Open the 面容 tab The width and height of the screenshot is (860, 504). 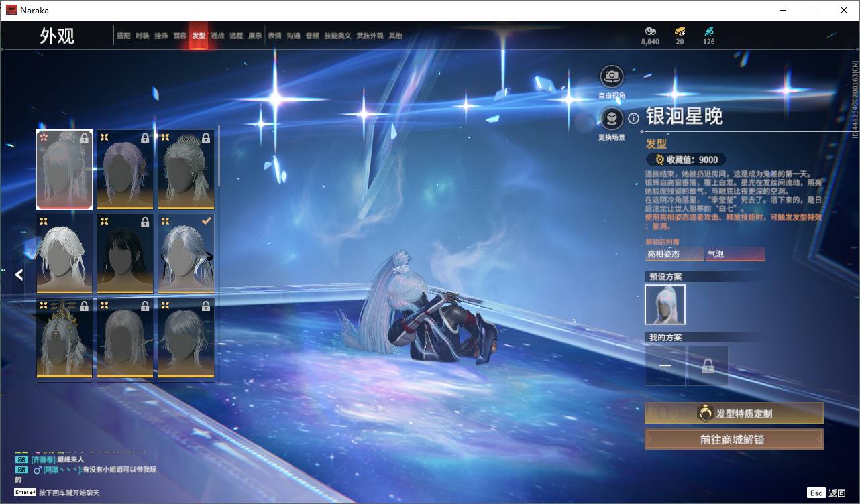180,36
